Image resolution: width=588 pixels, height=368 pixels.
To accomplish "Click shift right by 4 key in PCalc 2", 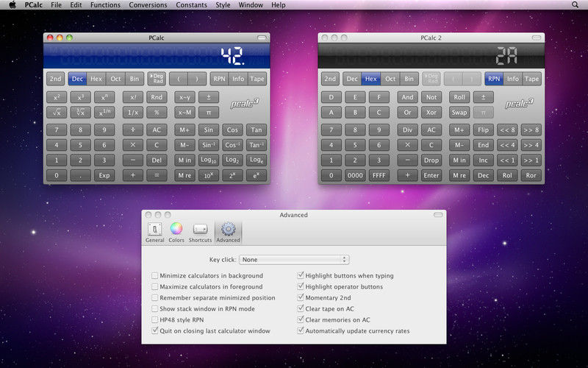I will coord(531,145).
